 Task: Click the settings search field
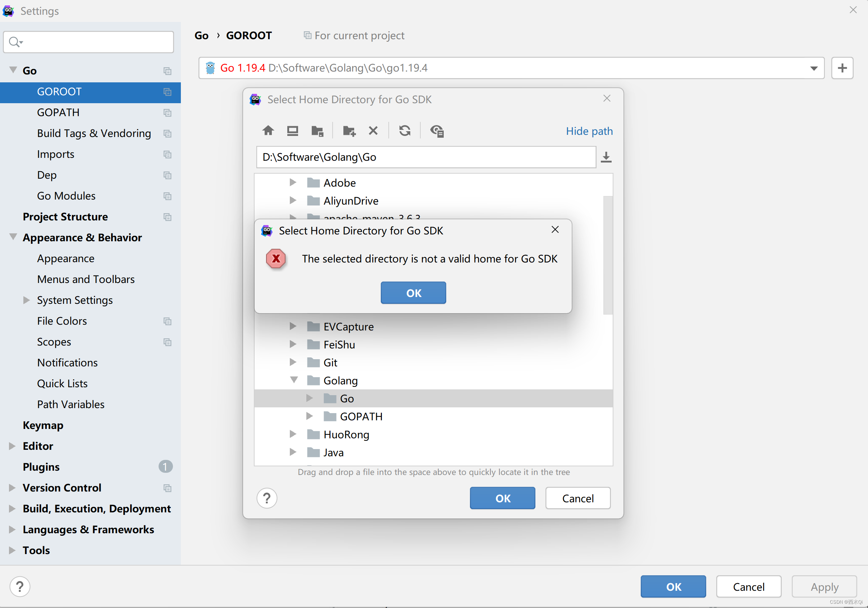(x=95, y=42)
